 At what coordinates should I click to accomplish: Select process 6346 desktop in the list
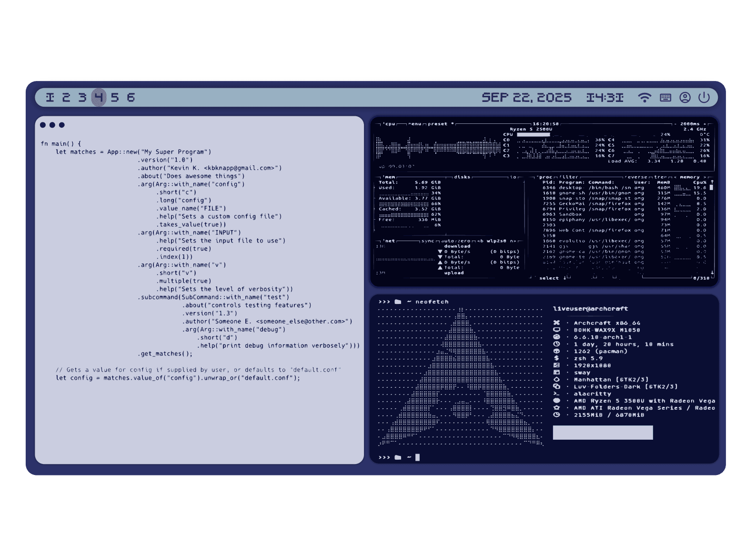point(625,188)
